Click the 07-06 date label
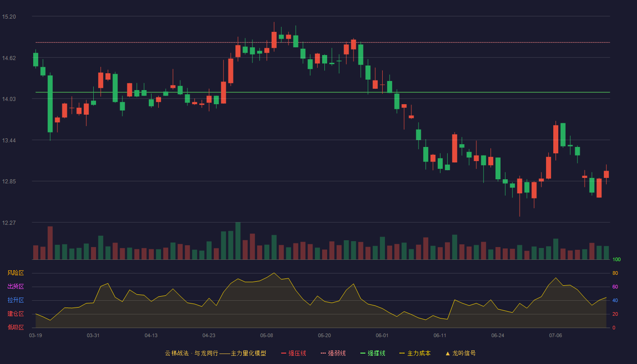 point(556,335)
